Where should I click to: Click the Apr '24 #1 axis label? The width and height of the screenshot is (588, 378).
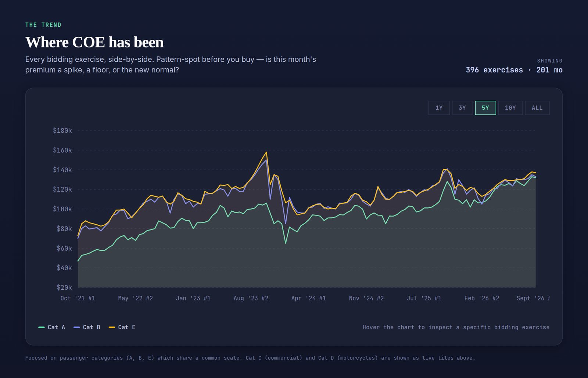pyautogui.click(x=309, y=298)
